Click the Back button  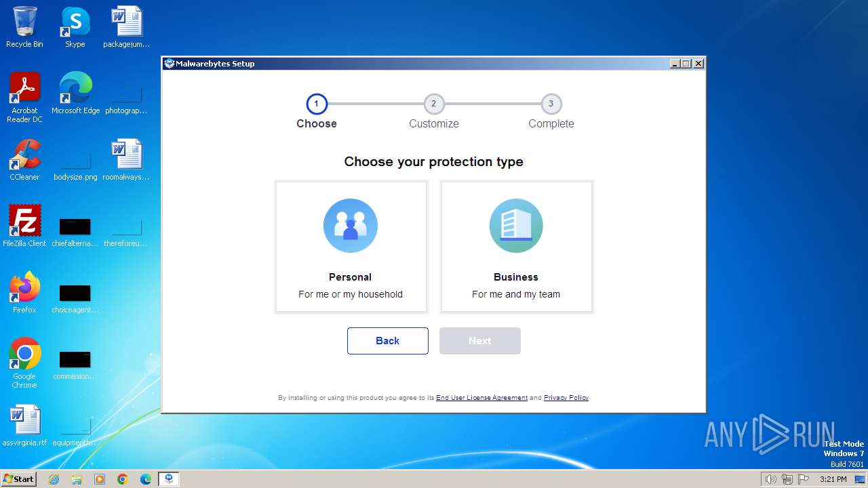point(388,341)
